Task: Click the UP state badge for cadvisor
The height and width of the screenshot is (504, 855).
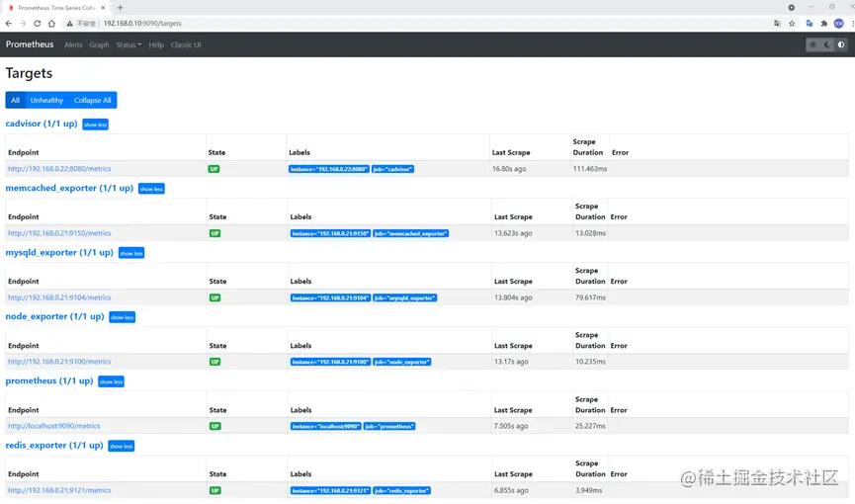Action: [x=214, y=169]
